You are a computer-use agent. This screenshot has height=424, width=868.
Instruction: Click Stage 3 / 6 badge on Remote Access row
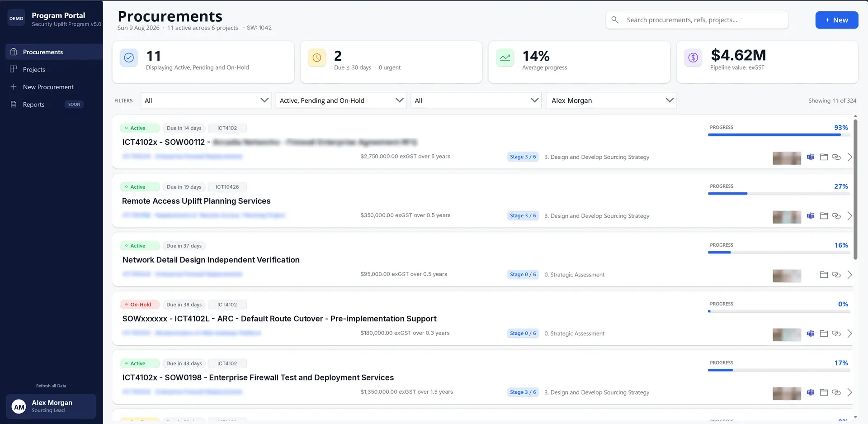tap(523, 216)
